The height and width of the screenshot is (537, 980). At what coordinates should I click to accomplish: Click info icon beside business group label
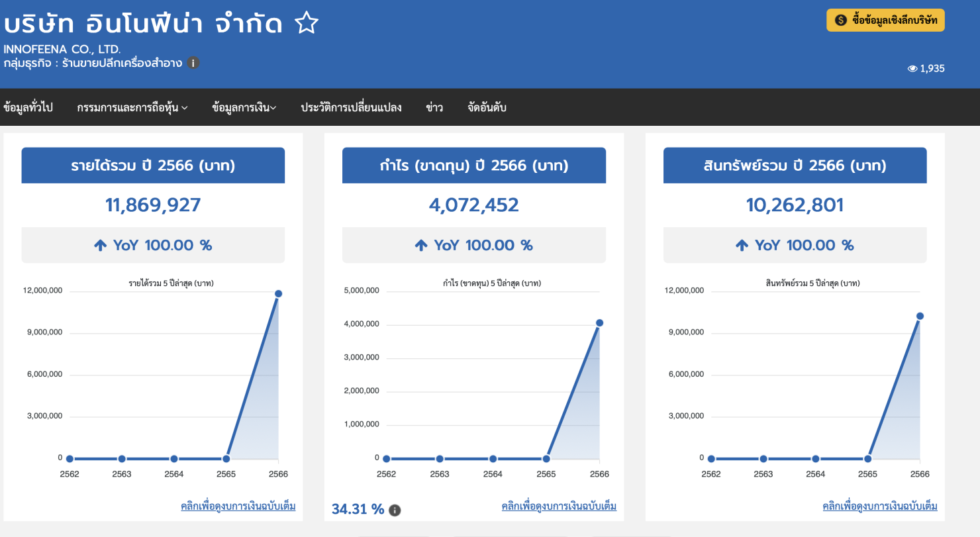click(193, 63)
